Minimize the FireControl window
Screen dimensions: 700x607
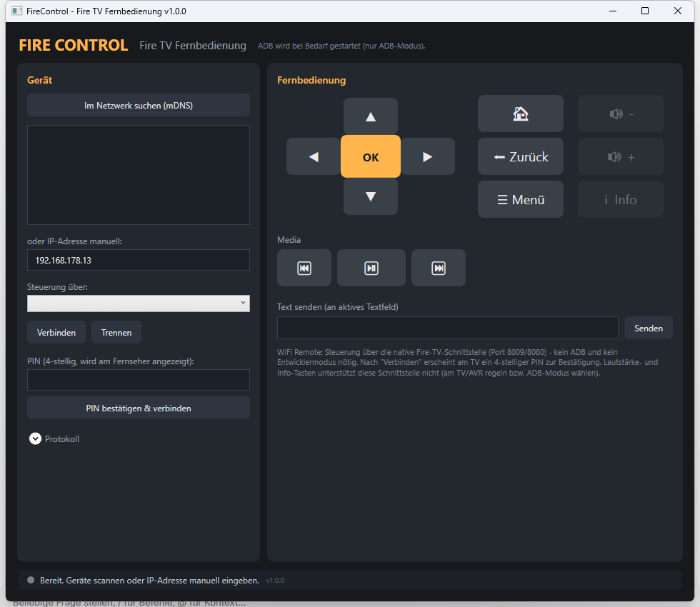point(613,11)
